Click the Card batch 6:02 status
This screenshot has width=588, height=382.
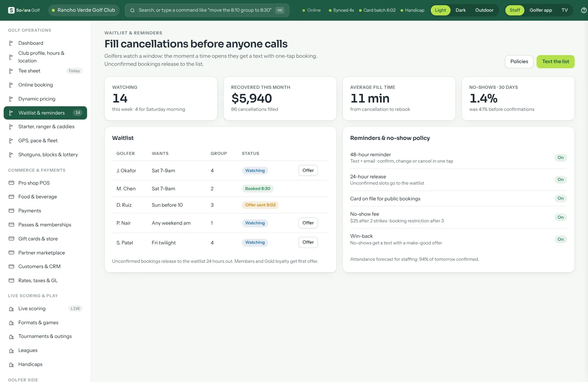click(x=377, y=10)
